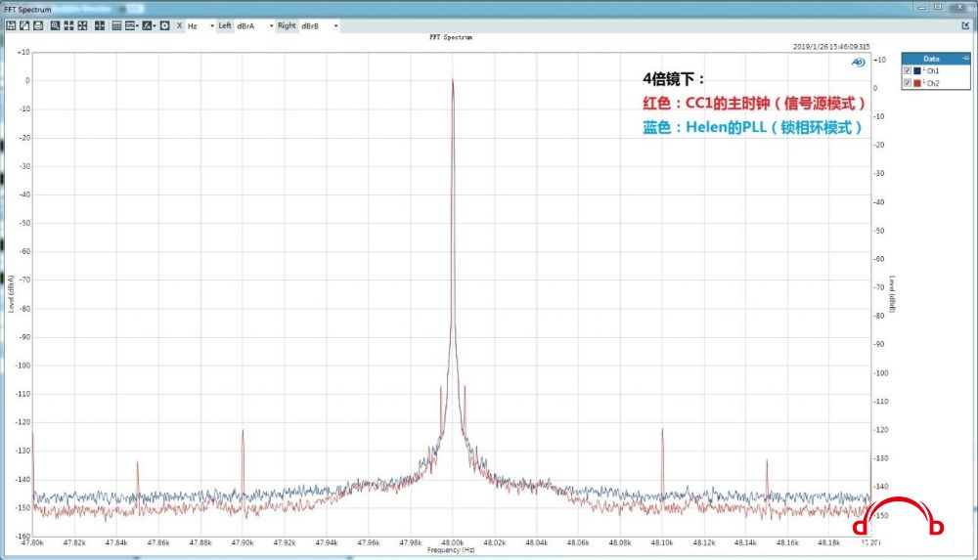
Task: Click the Data legend header
Action: 931,58
